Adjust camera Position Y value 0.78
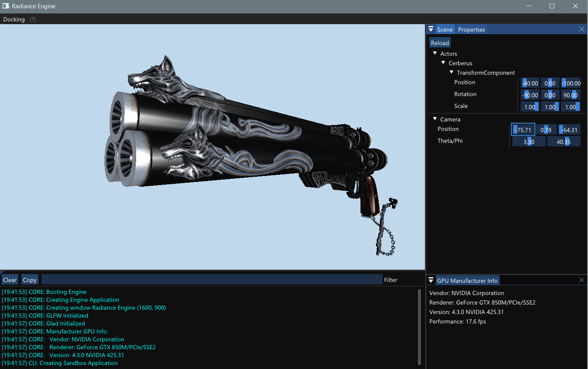Screen dimensions: 588x369 pyautogui.click(x=546, y=130)
